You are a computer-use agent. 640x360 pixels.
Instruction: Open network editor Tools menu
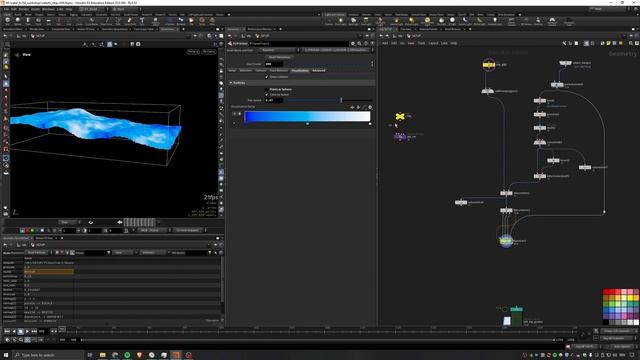421,43
